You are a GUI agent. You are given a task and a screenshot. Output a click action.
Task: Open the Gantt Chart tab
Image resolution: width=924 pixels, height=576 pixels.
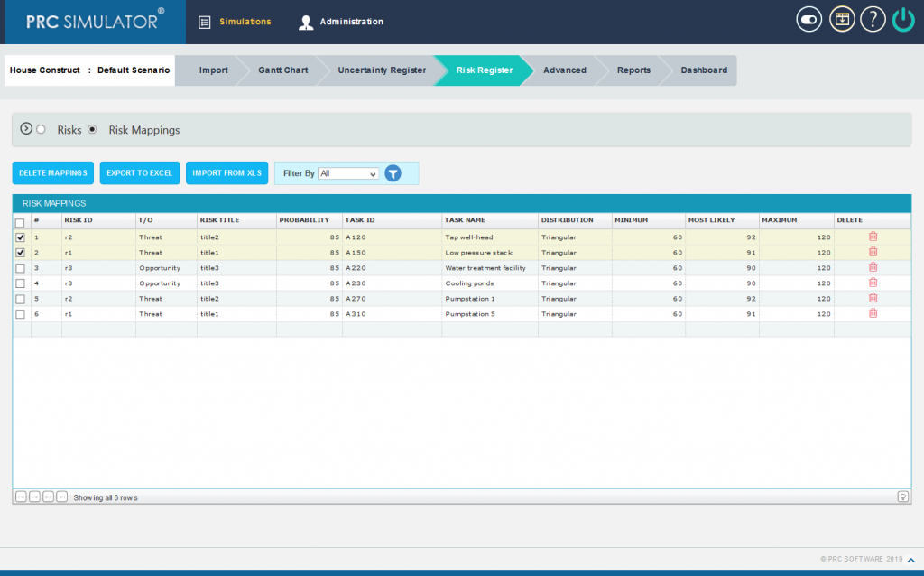pos(282,70)
